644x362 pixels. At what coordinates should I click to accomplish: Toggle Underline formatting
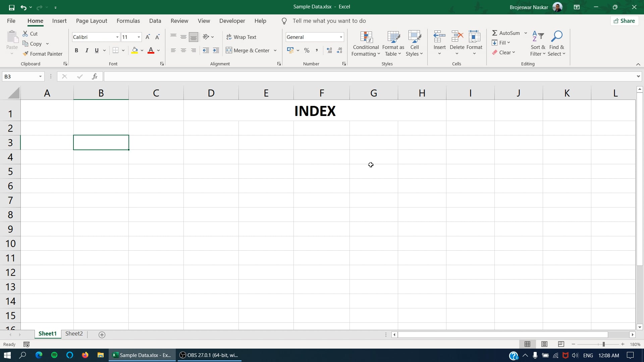97,50
